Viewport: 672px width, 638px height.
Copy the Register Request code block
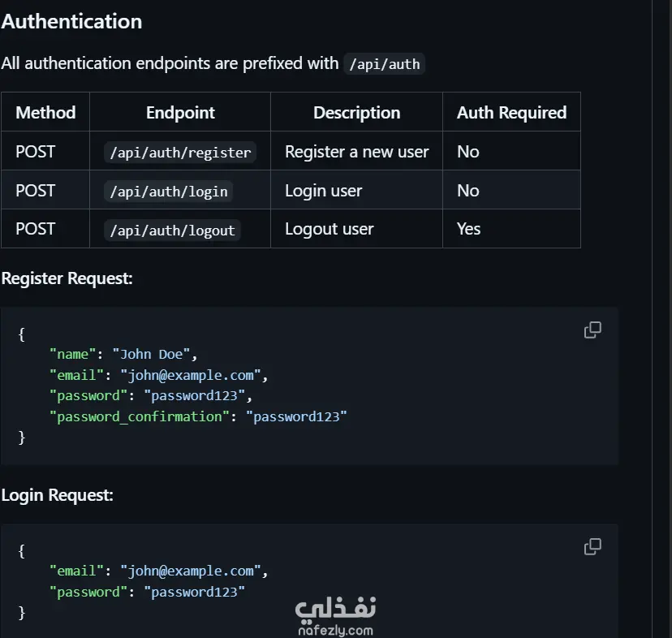click(592, 330)
